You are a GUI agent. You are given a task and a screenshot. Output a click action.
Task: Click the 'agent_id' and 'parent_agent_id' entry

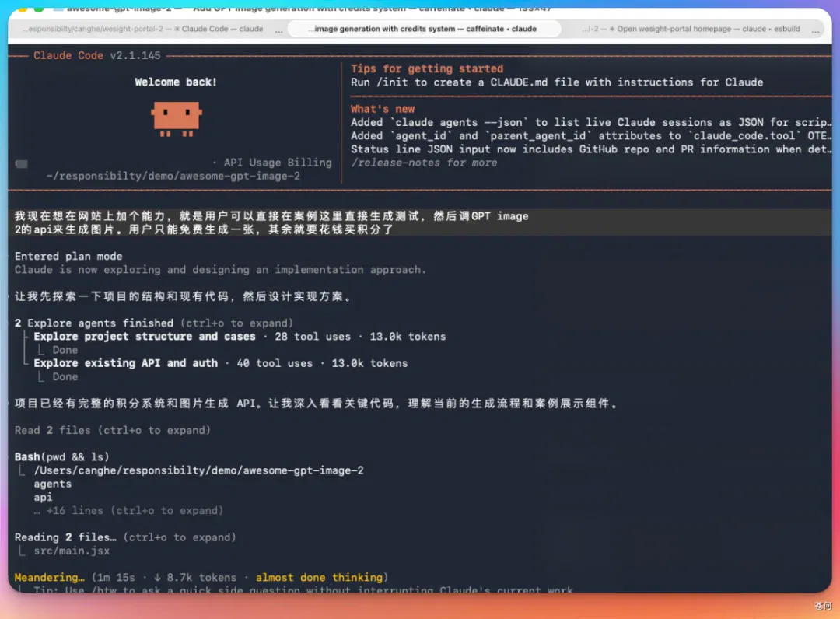[x=591, y=135]
